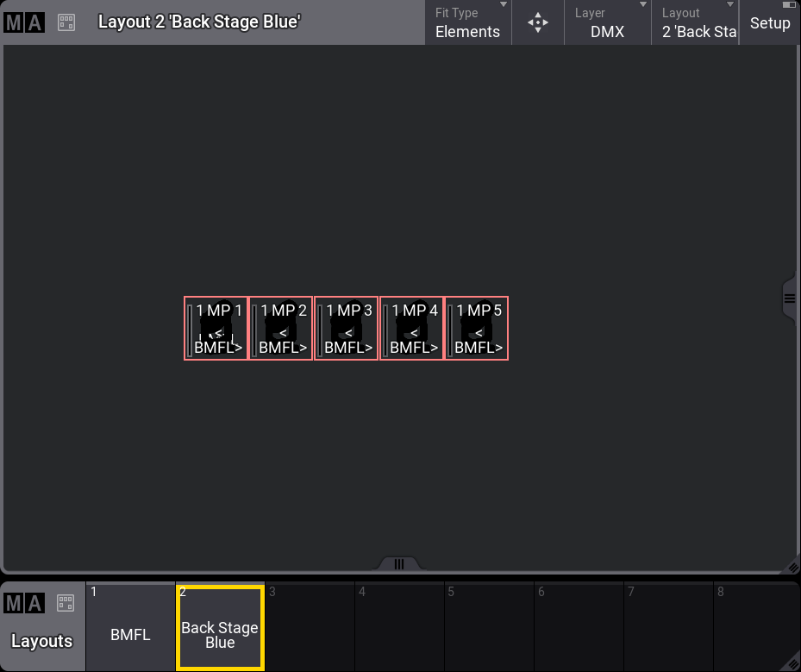This screenshot has width=801, height=672.
Task: Open the Setup button
Action: 770,22
